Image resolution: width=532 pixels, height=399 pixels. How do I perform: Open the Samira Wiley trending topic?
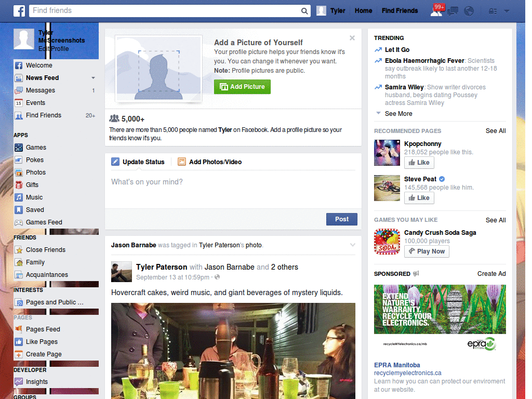pyautogui.click(x=404, y=87)
